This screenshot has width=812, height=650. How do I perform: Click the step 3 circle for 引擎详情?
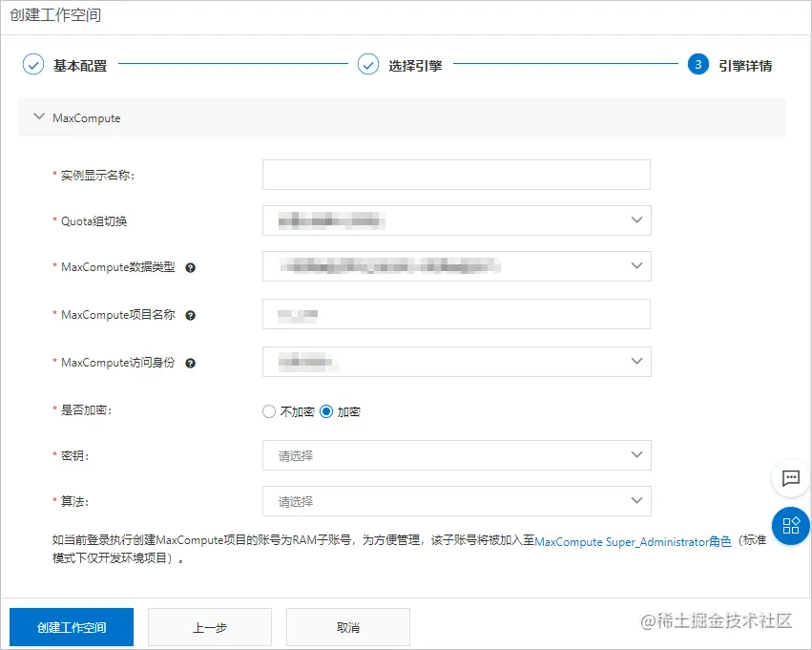pyautogui.click(x=698, y=64)
